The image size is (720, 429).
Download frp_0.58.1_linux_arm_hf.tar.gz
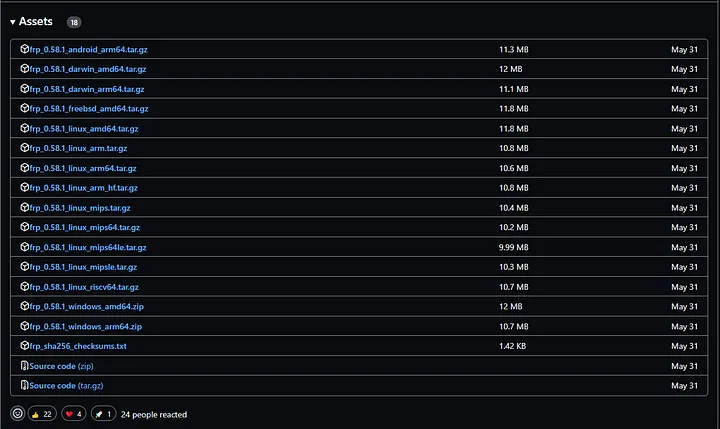[84, 187]
